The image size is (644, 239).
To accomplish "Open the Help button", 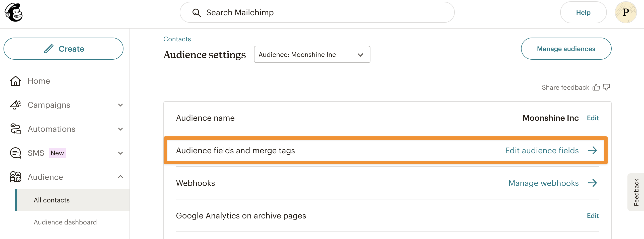I will (583, 12).
